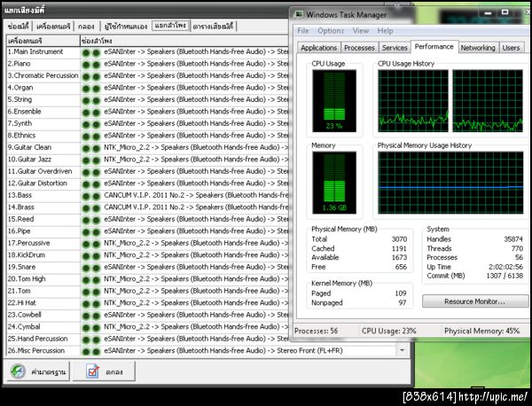Click left green indicator in 1.Main Instrument row

tap(86, 52)
